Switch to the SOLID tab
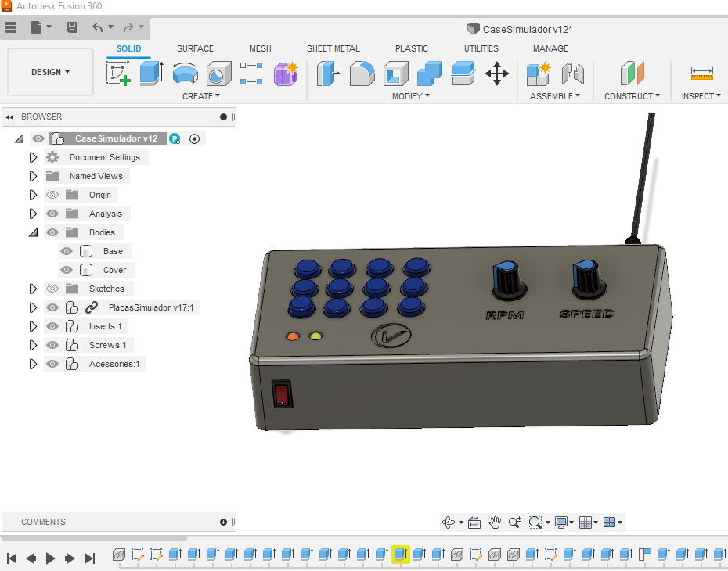Viewport: 728px width, 571px height. (x=128, y=48)
